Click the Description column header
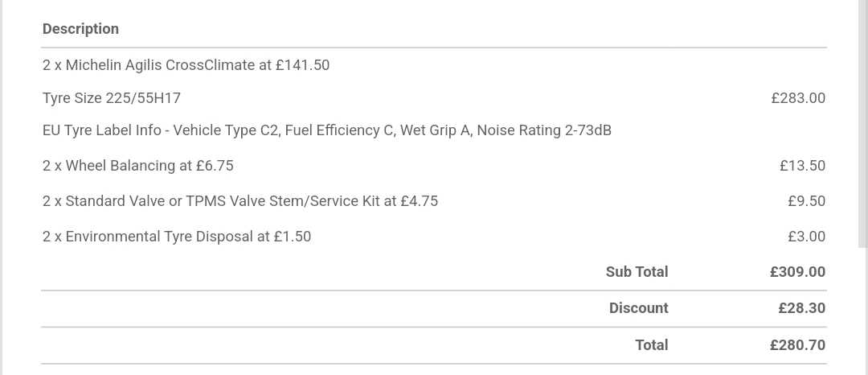This screenshot has height=375, width=868. coord(80,29)
